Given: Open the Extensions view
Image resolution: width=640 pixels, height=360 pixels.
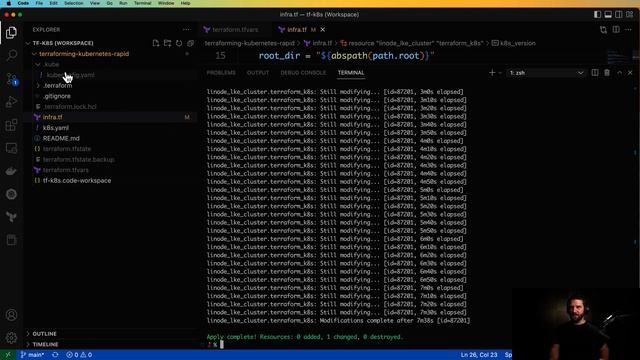Looking at the screenshot, I should click(11, 125).
